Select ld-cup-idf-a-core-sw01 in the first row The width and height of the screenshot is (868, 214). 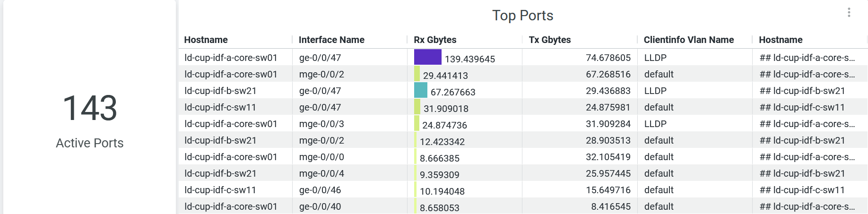(x=231, y=58)
